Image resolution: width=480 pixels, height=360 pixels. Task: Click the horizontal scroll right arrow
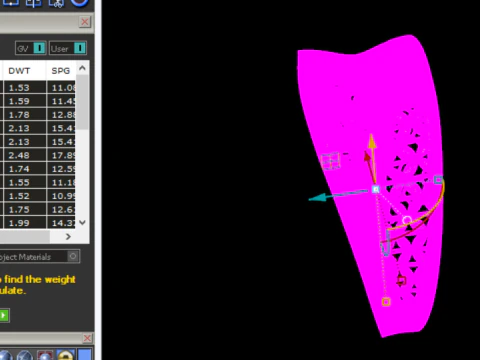click(68, 236)
